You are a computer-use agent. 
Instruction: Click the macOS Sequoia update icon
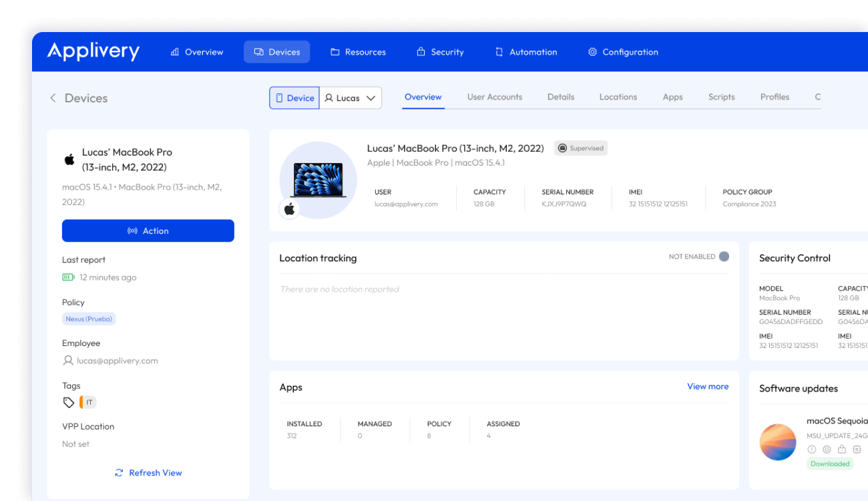point(778,442)
